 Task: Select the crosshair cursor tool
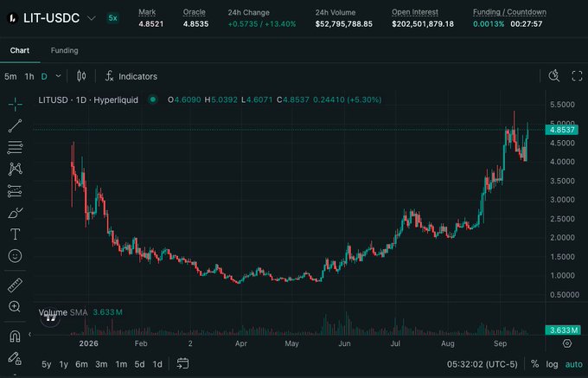tap(15, 105)
